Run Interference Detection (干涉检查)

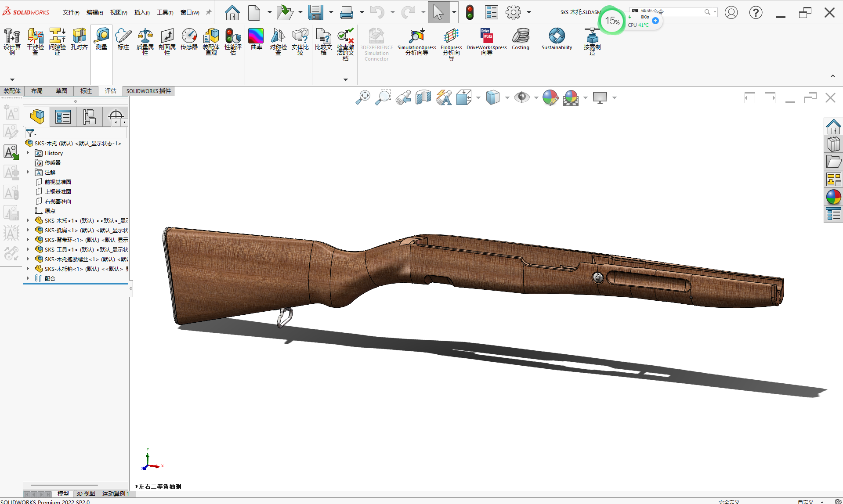coord(35,42)
